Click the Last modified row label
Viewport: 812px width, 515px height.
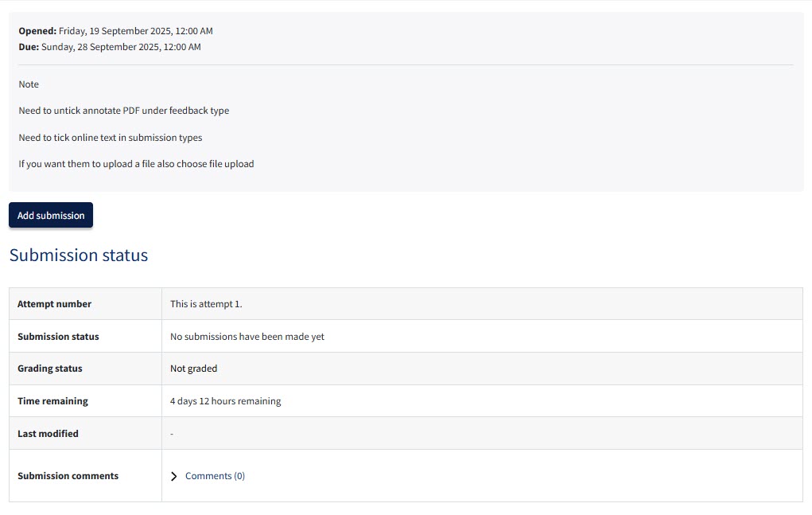click(48, 434)
